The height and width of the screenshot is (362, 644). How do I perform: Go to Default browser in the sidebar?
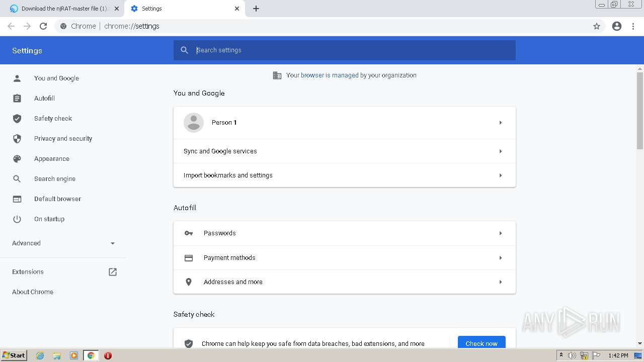57,199
